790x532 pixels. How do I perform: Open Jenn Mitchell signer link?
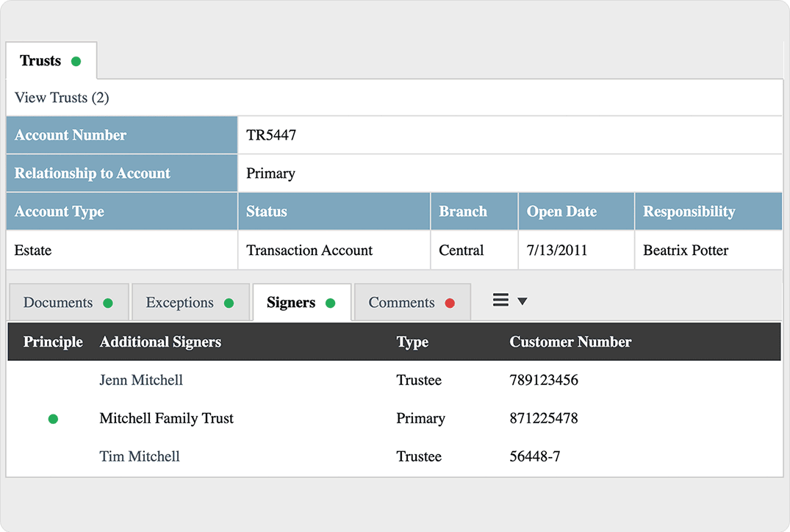[x=141, y=380]
